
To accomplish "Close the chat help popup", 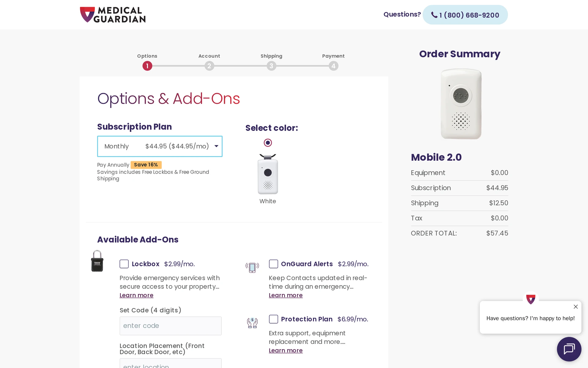I will point(576,307).
